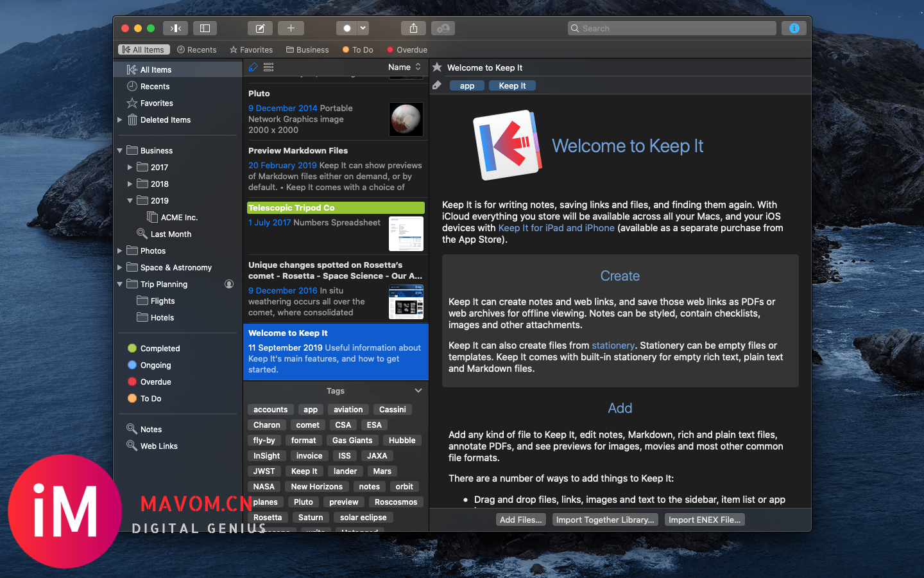This screenshot has height=578, width=924.
Task: Select Favorites star icon in sidebar
Action: click(132, 103)
